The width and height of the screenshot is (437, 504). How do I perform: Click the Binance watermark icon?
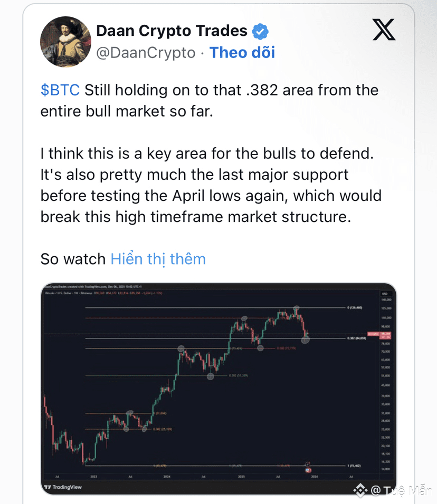point(361,490)
